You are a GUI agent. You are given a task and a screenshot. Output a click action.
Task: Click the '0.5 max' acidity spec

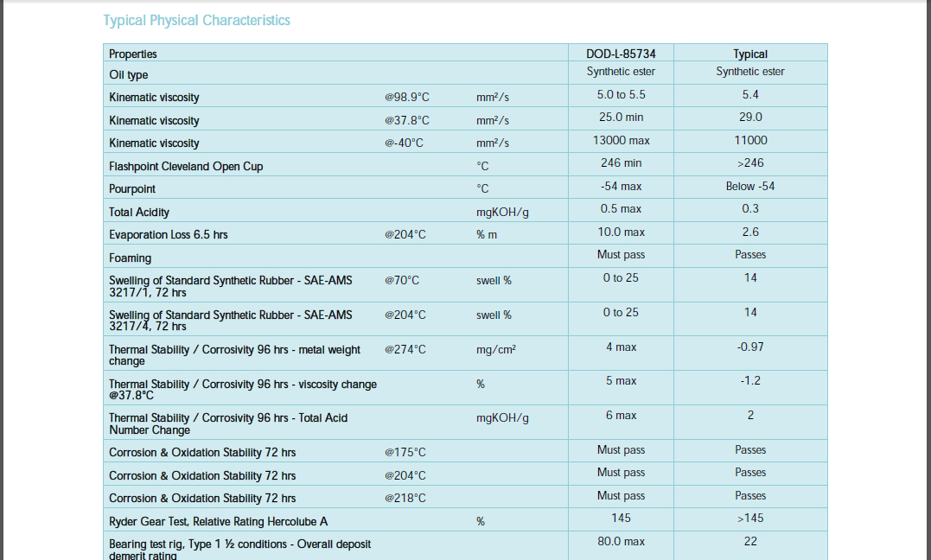point(621,209)
